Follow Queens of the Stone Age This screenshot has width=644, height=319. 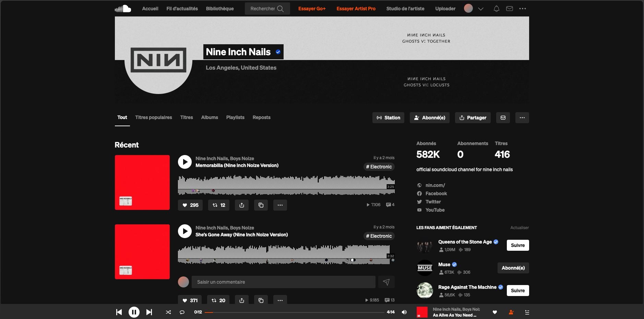coord(518,245)
